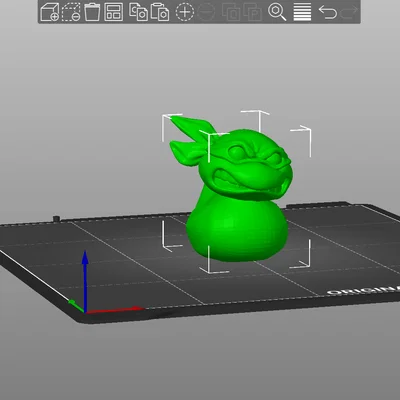Click the Delete selected object icon
This screenshot has width=400, height=400.
(x=71, y=12)
